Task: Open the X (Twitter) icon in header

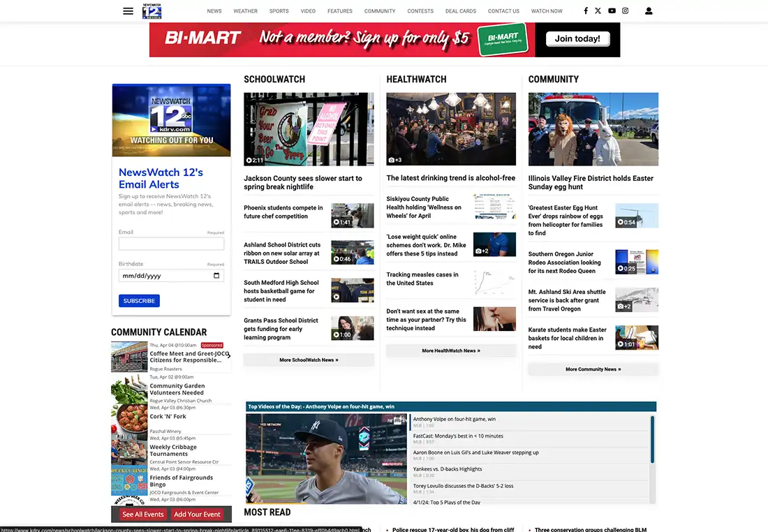Action: pyautogui.click(x=598, y=10)
